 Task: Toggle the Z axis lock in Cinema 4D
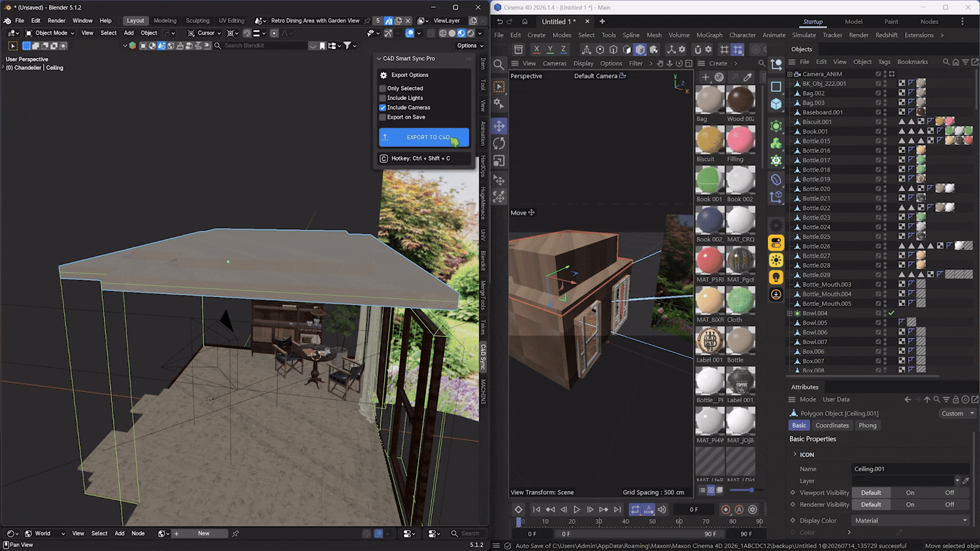point(563,50)
